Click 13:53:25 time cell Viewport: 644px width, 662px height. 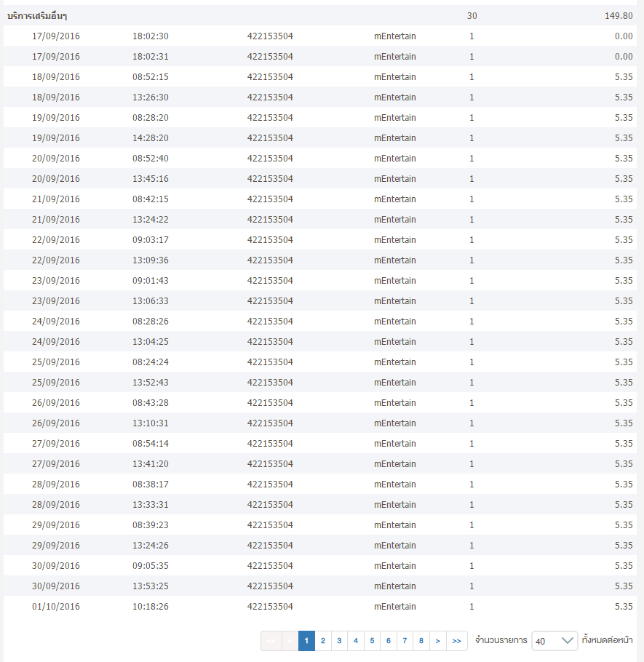click(x=151, y=586)
